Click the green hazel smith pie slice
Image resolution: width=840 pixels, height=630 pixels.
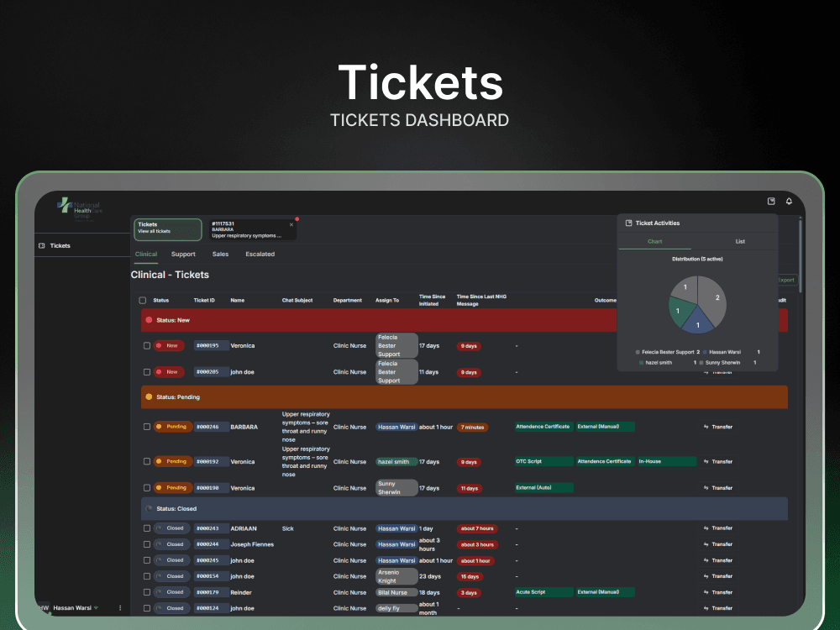(x=680, y=312)
